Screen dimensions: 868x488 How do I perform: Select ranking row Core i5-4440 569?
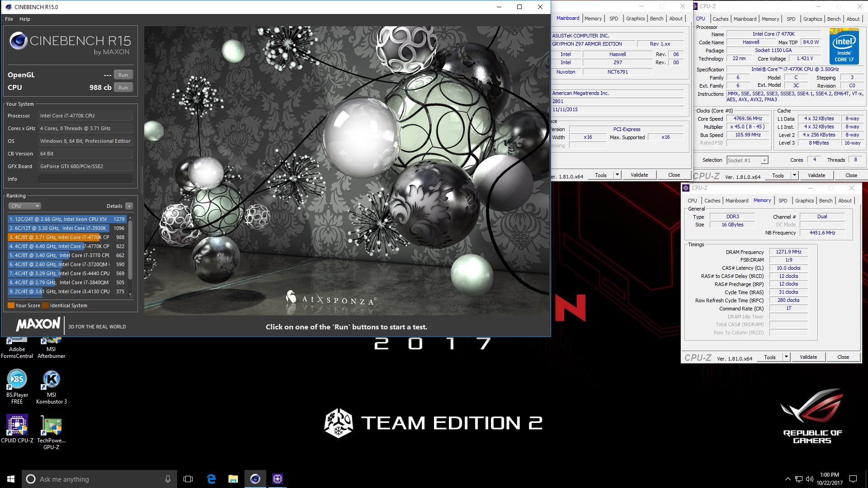pos(66,273)
